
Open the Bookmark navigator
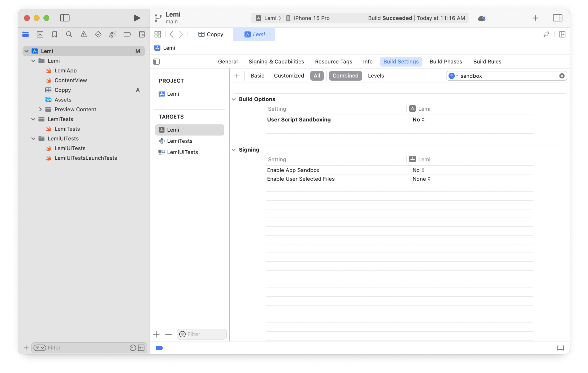[54, 34]
